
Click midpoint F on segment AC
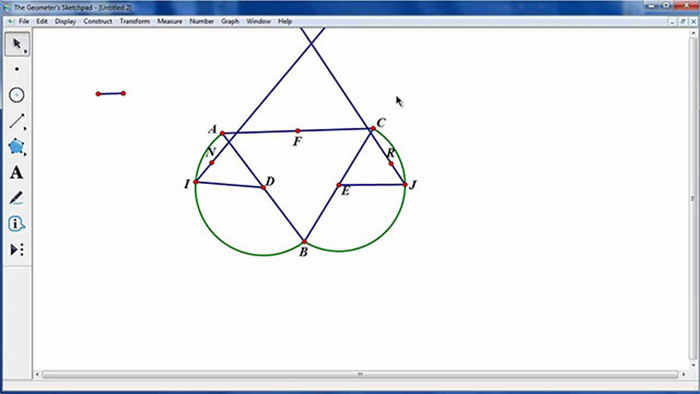(298, 131)
